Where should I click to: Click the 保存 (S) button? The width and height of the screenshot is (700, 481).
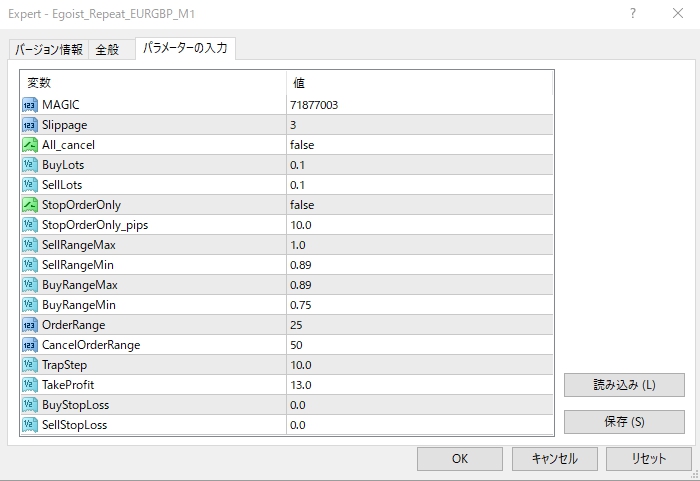click(x=624, y=421)
